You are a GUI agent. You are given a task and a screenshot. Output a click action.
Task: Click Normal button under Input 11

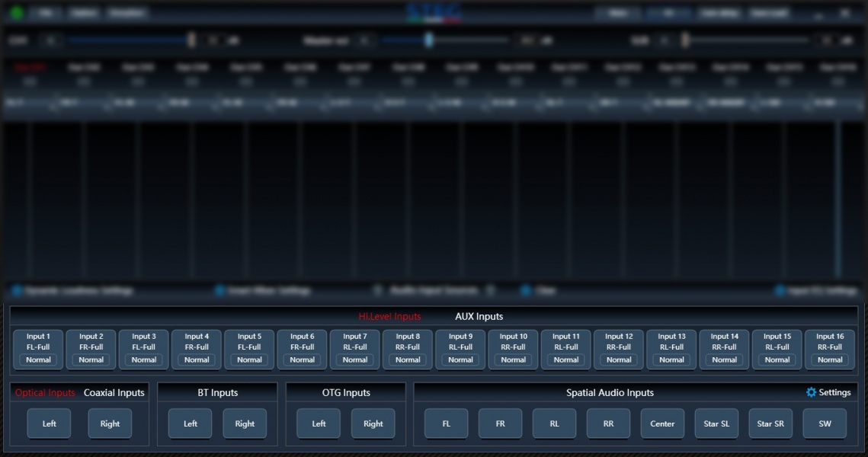pos(566,360)
